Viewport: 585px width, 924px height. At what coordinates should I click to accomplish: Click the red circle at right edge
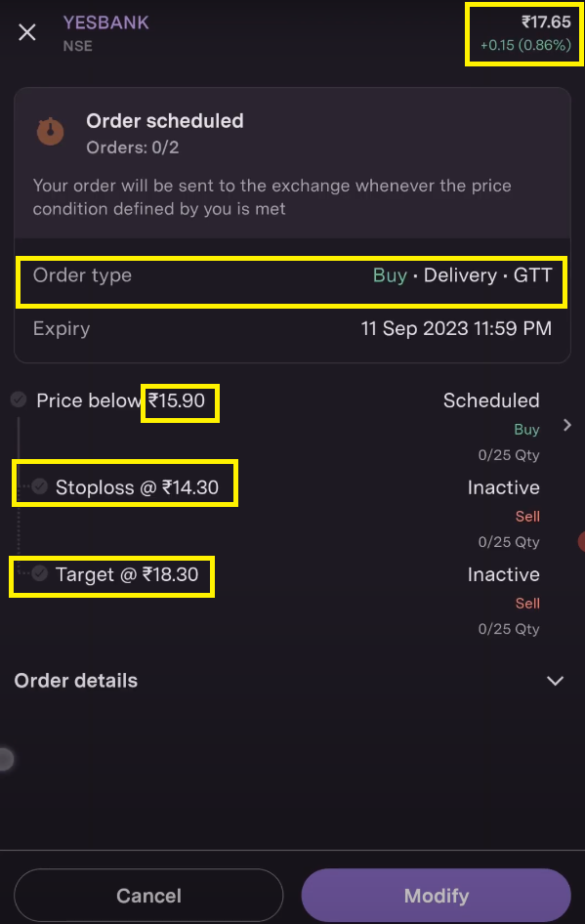click(581, 541)
